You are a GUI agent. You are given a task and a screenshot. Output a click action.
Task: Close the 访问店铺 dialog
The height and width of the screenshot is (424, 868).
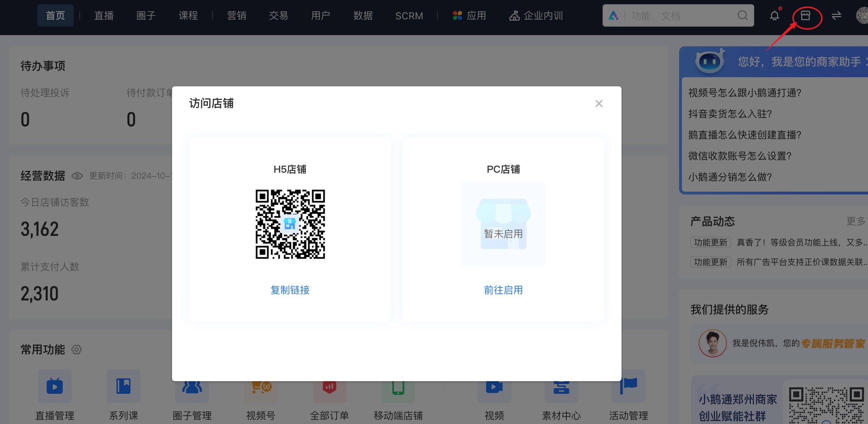pos(599,104)
